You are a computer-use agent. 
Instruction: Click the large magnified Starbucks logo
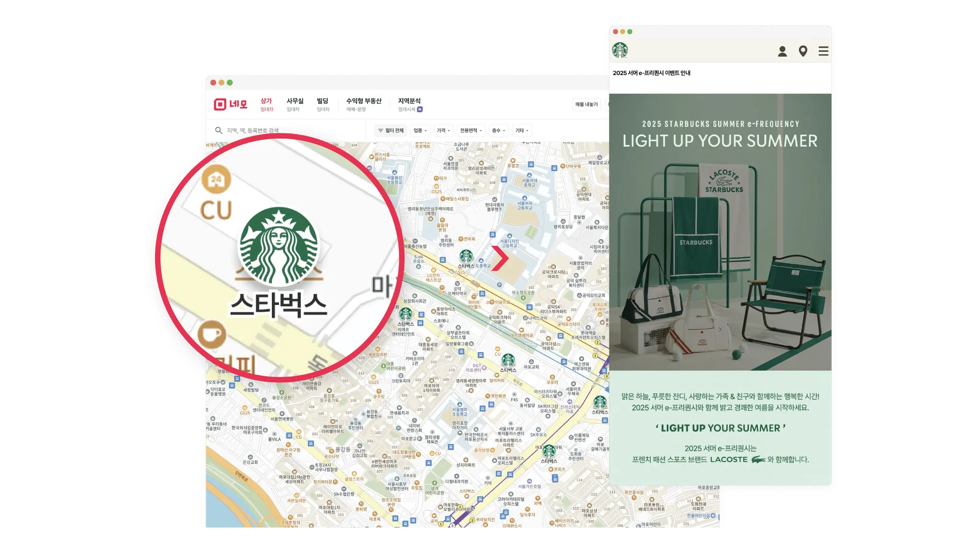click(x=278, y=246)
